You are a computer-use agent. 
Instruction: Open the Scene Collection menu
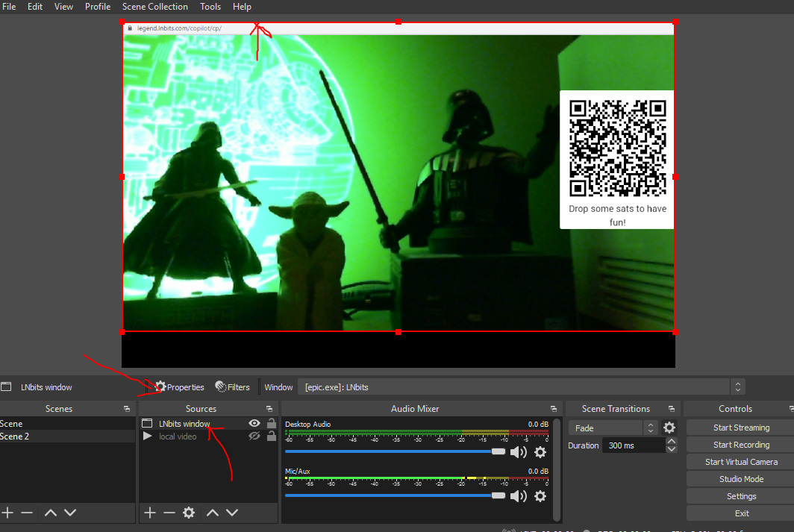[x=154, y=7]
